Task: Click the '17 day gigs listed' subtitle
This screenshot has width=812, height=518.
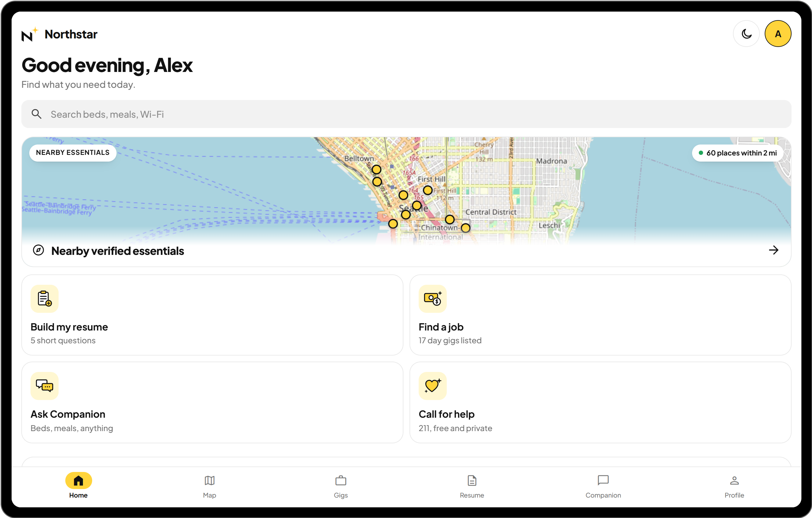Action: coord(450,340)
